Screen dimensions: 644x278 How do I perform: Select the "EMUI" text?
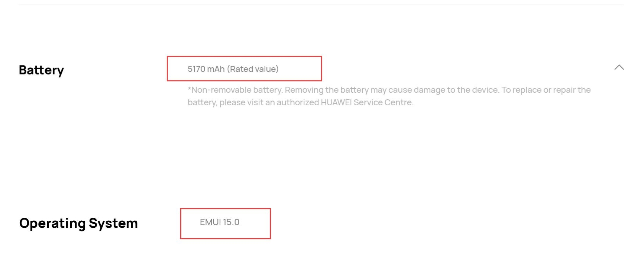pyautogui.click(x=210, y=222)
